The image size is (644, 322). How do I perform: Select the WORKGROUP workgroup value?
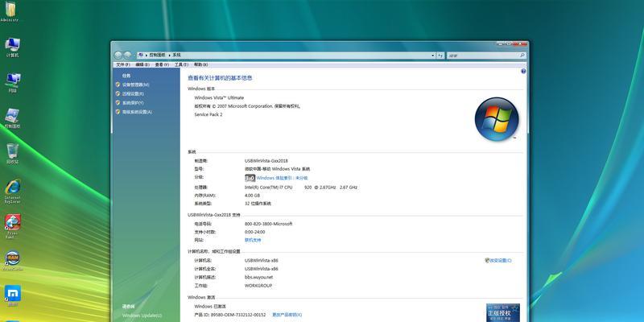(258, 286)
